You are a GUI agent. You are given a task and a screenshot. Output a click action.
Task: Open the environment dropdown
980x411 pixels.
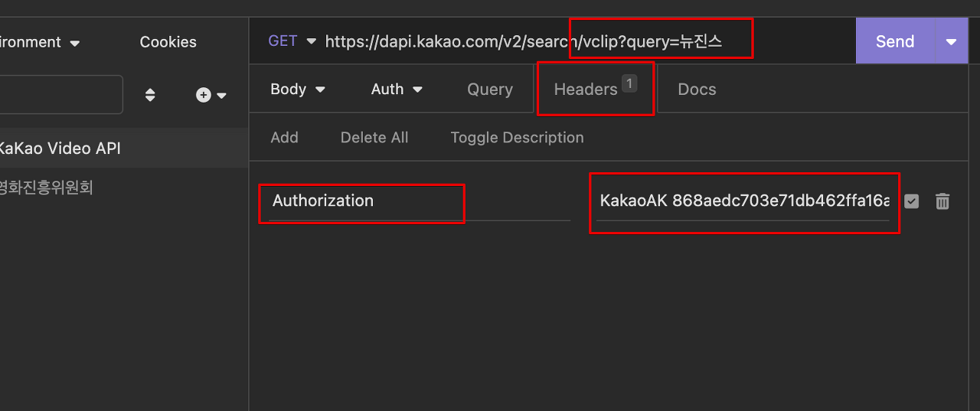click(x=40, y=42)
